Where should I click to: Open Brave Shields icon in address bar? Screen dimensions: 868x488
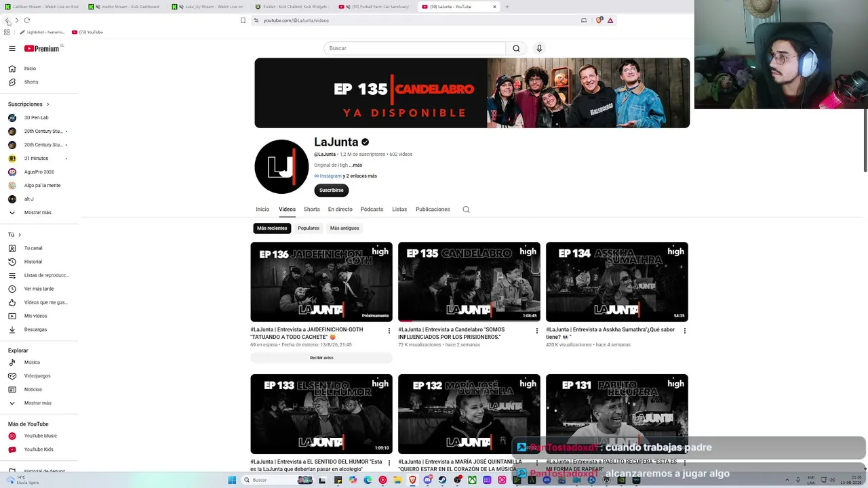(599, 20)
